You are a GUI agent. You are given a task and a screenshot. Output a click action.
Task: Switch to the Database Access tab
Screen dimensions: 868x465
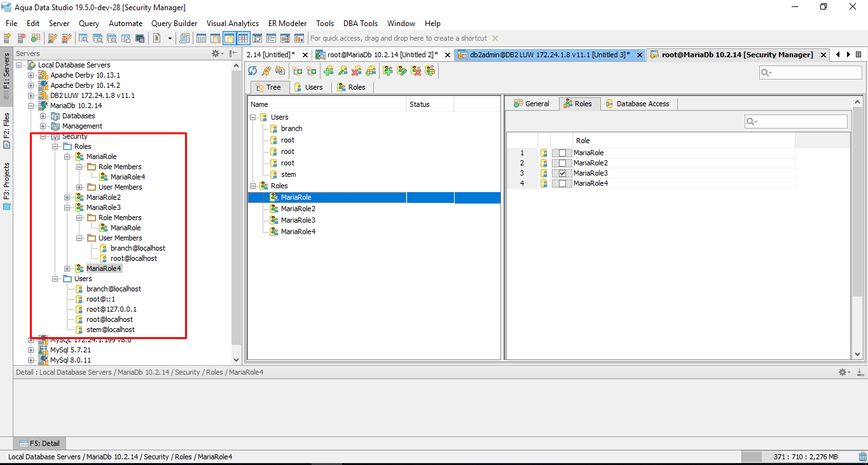pyautogui.click(x=638, y=104)
